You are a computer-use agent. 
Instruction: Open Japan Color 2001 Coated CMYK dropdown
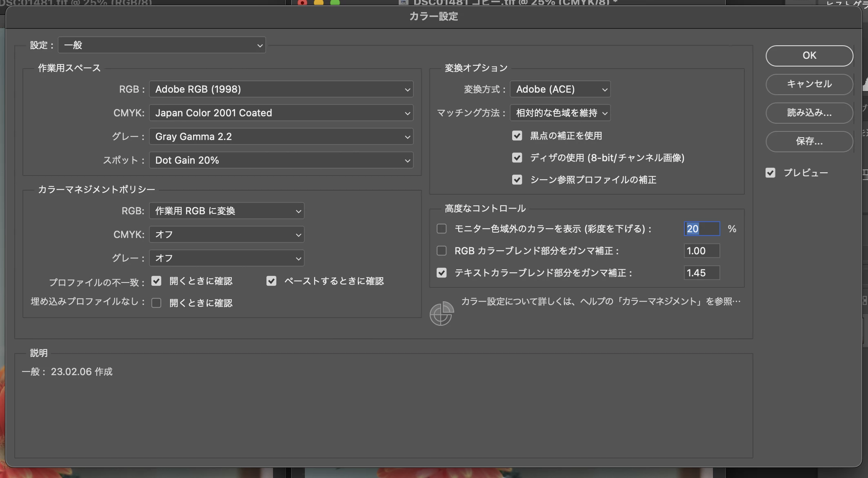coord(281,113)
